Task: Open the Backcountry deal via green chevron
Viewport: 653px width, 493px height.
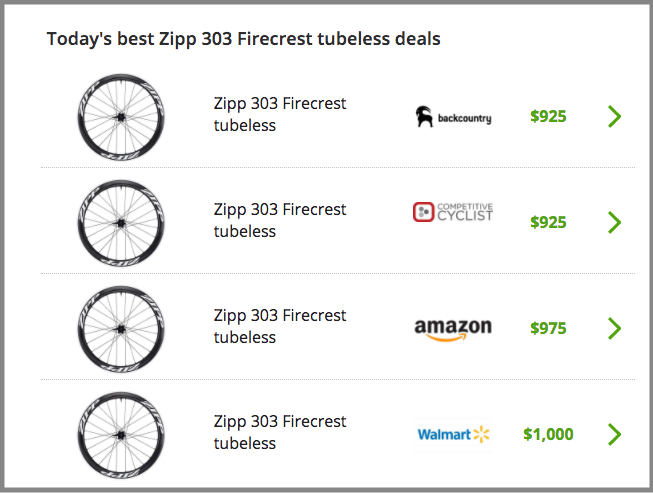Action: (614, 116)
